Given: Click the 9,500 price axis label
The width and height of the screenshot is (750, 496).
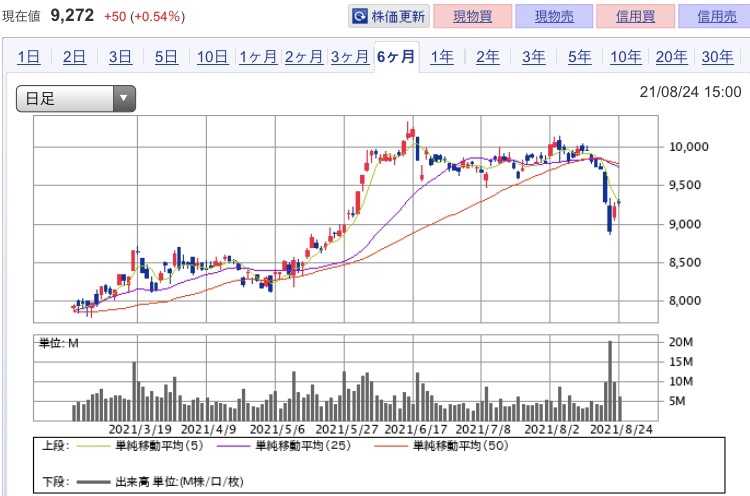Looking at the screenshot, I should 685,185.
